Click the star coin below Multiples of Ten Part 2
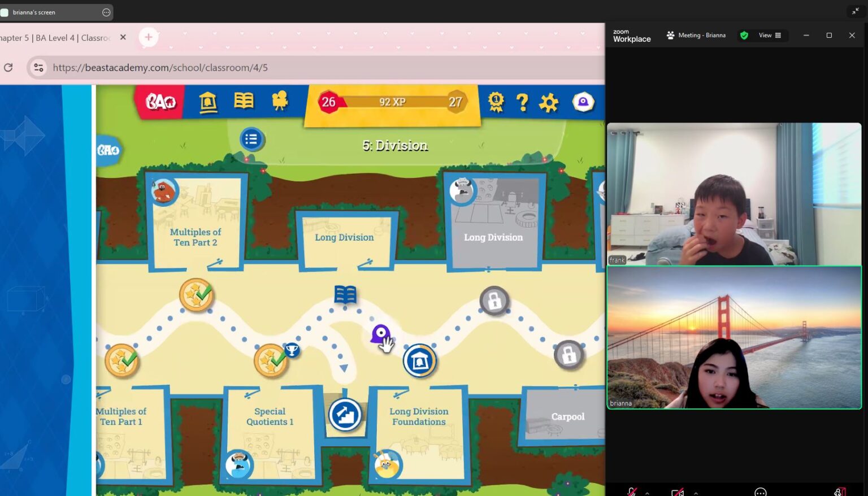The image size is (868, 496). 196,294
